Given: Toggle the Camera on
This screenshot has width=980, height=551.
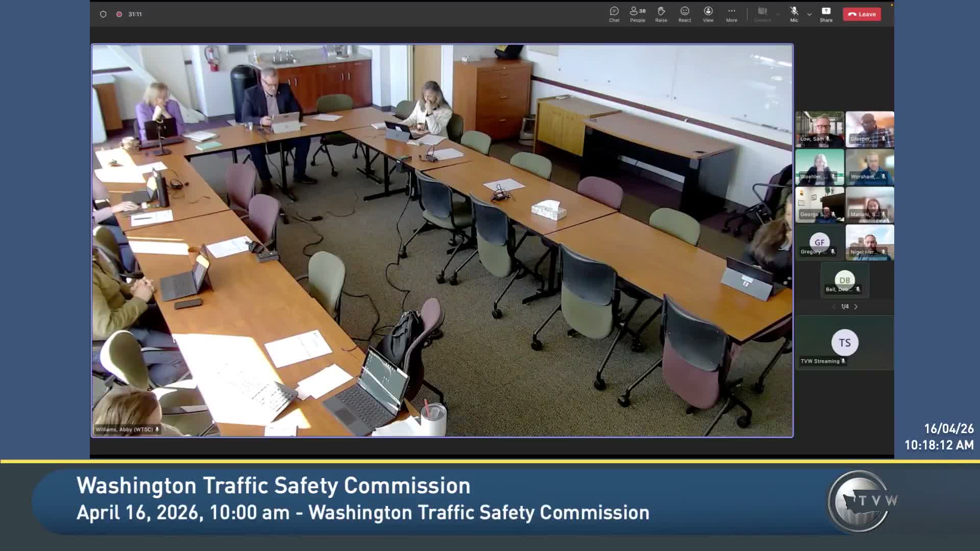Looking at the screenshot, I should pyautogui.click(x=762, y=14).
